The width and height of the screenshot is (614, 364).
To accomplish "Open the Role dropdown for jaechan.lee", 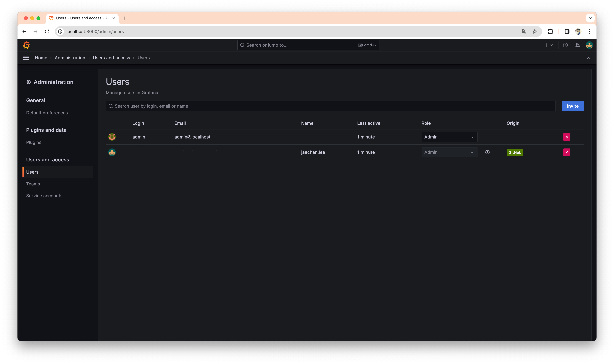I will tap(449, 152).
